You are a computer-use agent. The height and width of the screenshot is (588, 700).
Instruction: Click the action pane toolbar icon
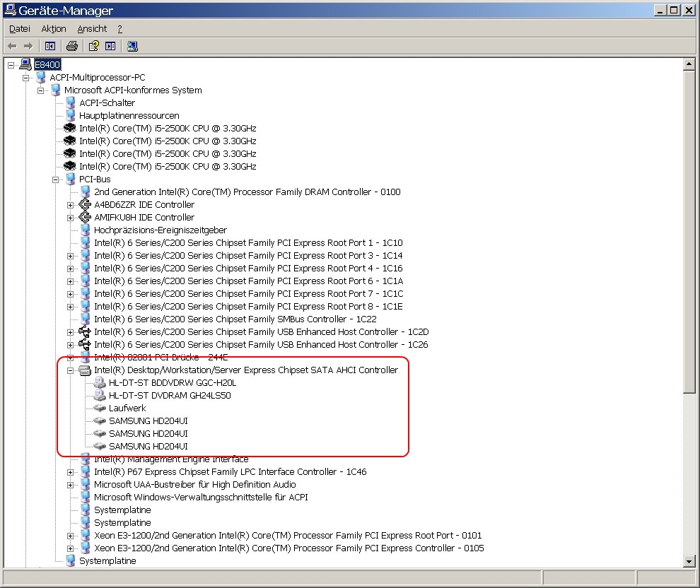point(110,46)
